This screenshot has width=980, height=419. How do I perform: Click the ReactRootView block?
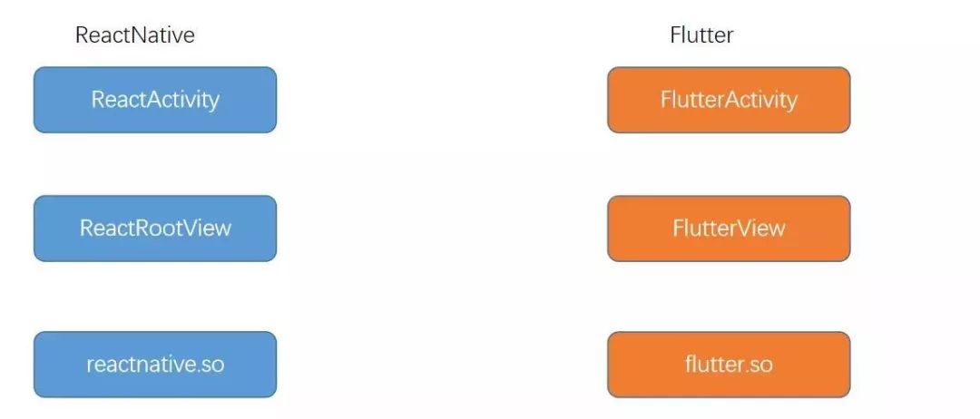[155, 228]
